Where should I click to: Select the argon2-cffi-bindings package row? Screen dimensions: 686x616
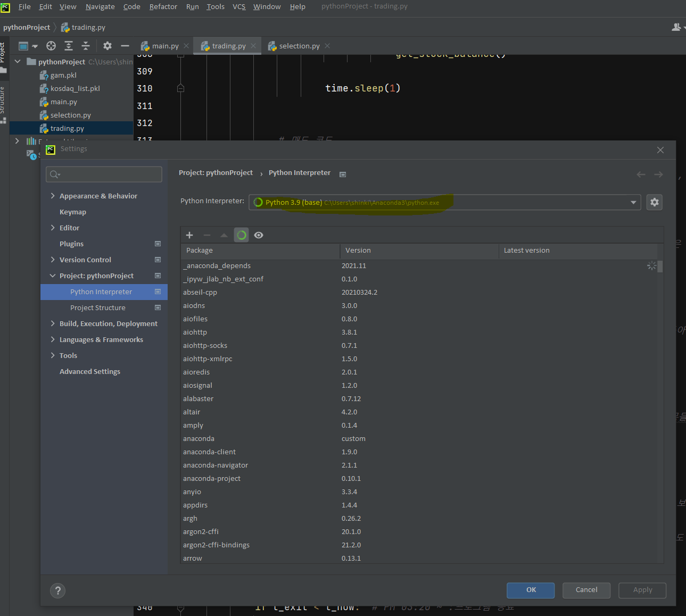(419, 545)
